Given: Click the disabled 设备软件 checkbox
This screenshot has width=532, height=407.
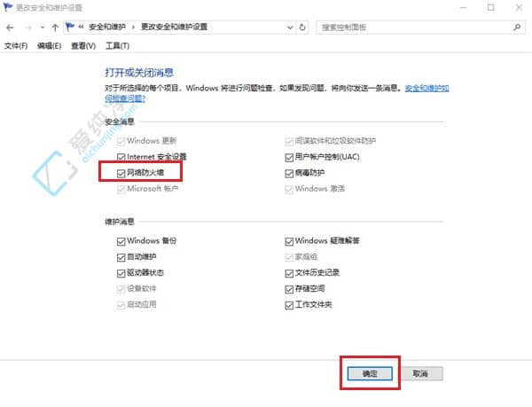Looking at the screenshot, I should [121, 289].
